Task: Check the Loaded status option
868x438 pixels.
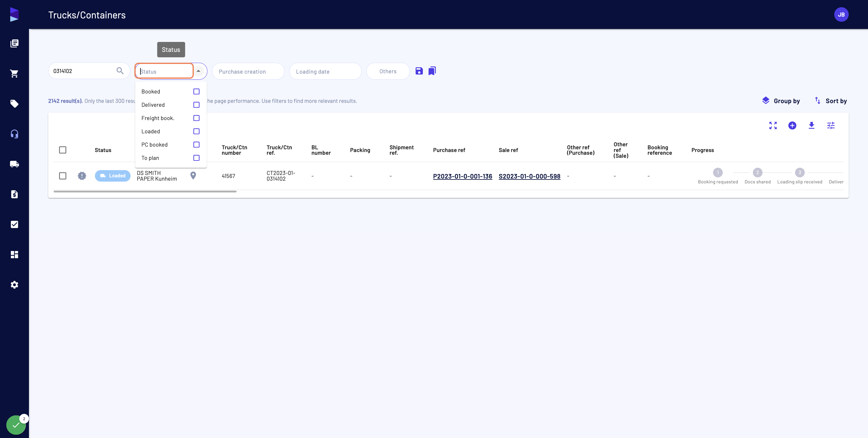Action: 197,131
